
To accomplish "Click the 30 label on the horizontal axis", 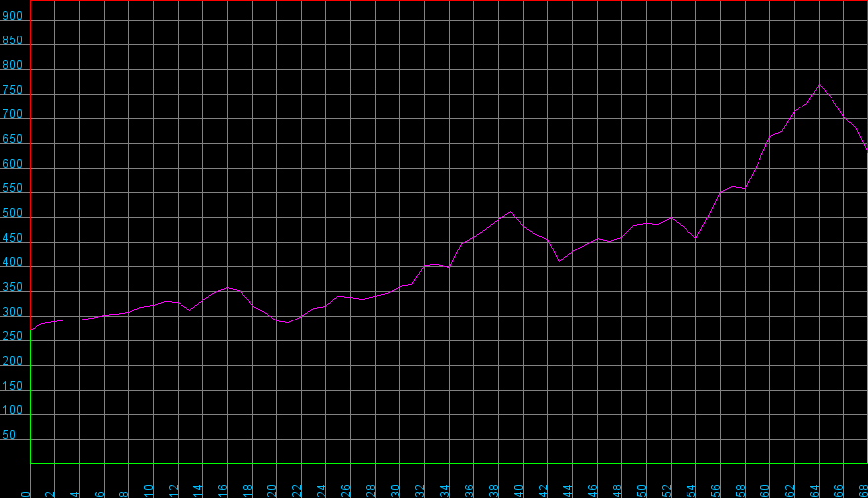I will tap(396, 491).
